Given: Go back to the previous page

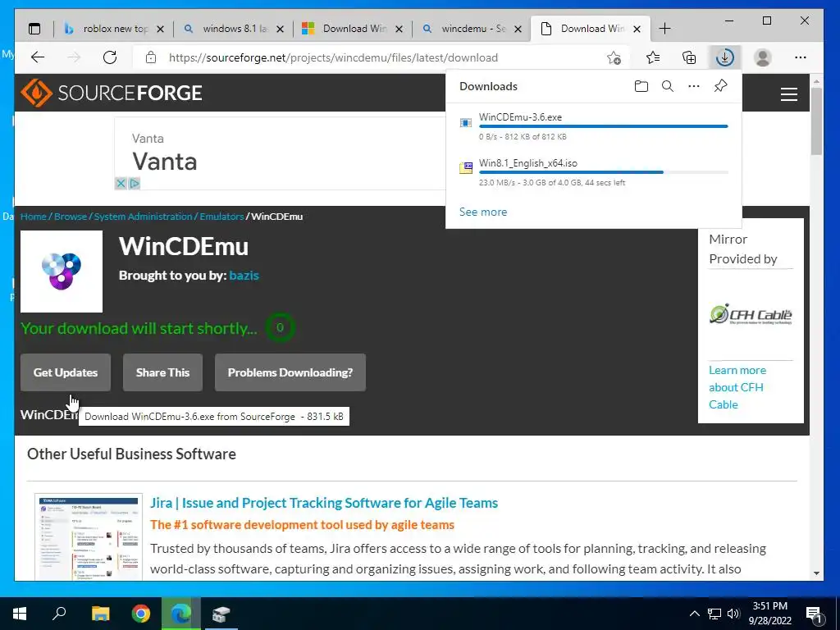Looking at the screenshot, I should [x=38, y=57].
